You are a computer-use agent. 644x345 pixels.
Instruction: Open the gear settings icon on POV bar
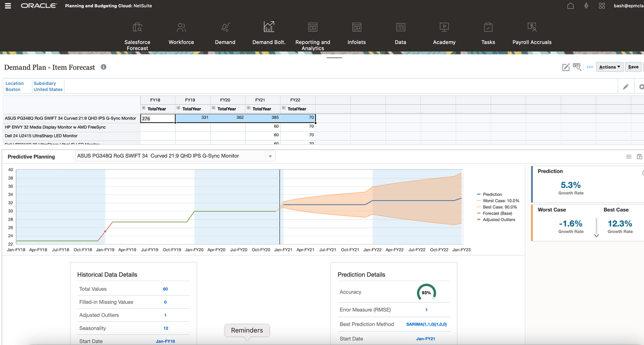point(641,86)
